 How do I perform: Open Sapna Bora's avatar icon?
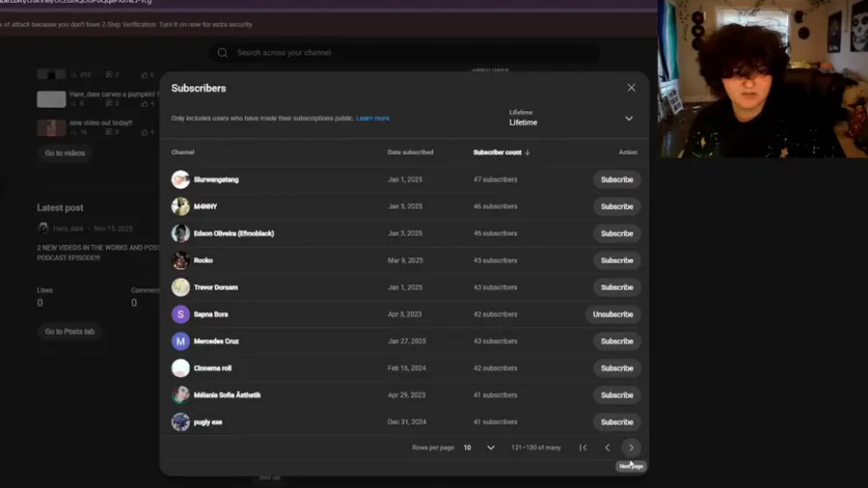(x=180, y=314)
